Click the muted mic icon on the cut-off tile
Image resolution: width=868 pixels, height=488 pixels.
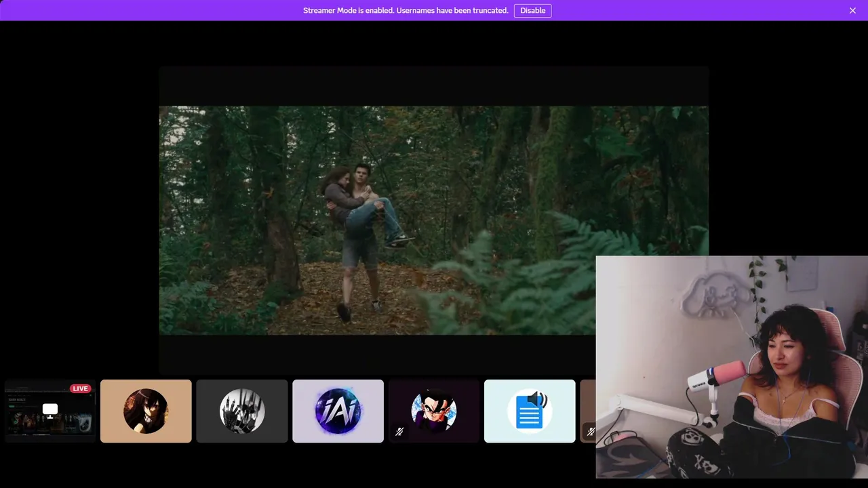point(591,431)
